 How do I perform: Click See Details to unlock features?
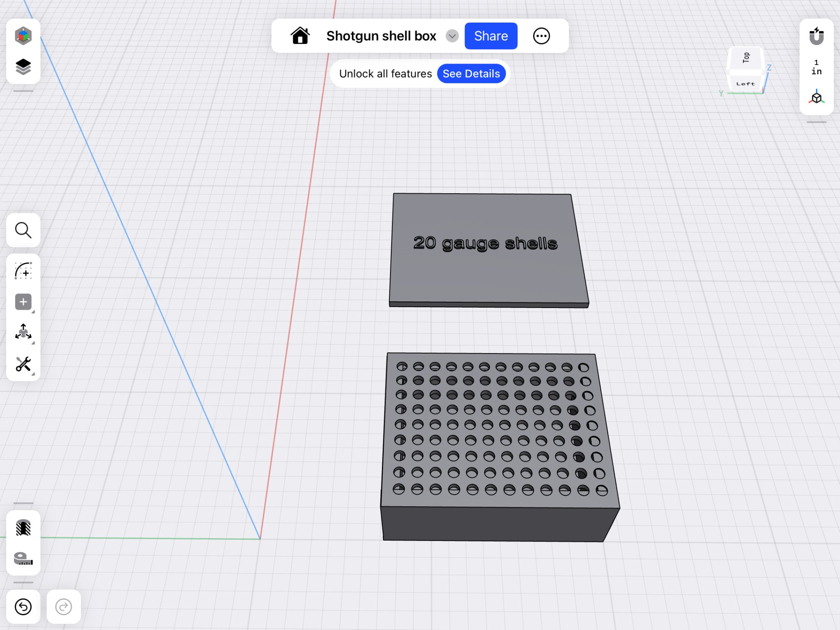pyautogui.click(x=471, y=74)
